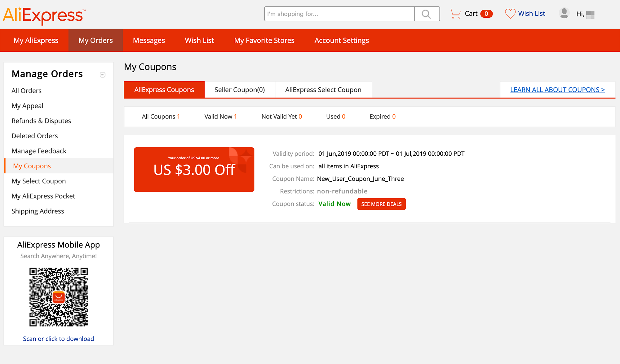This screenshot has width=620, height=364.
Task: Filter by Expired coupons
Action: tap(383, 117)
